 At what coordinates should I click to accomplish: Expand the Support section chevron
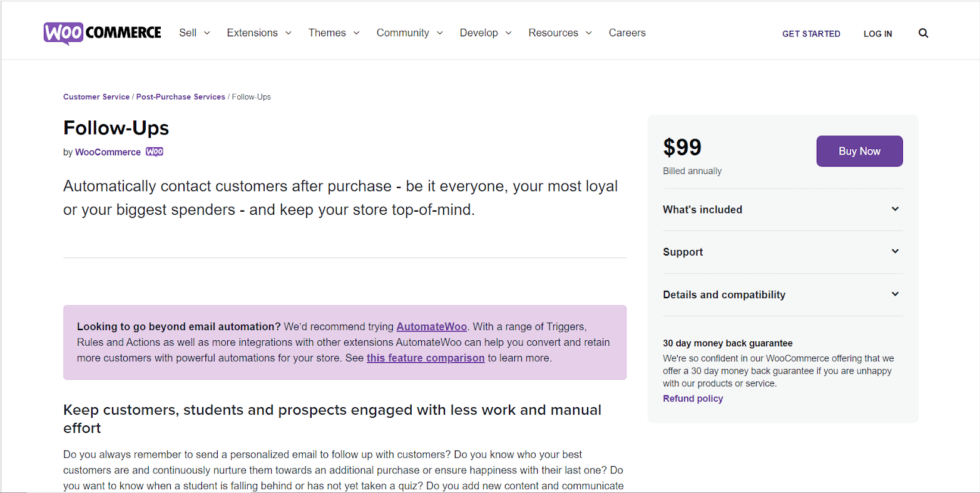(x=895, y=252)
